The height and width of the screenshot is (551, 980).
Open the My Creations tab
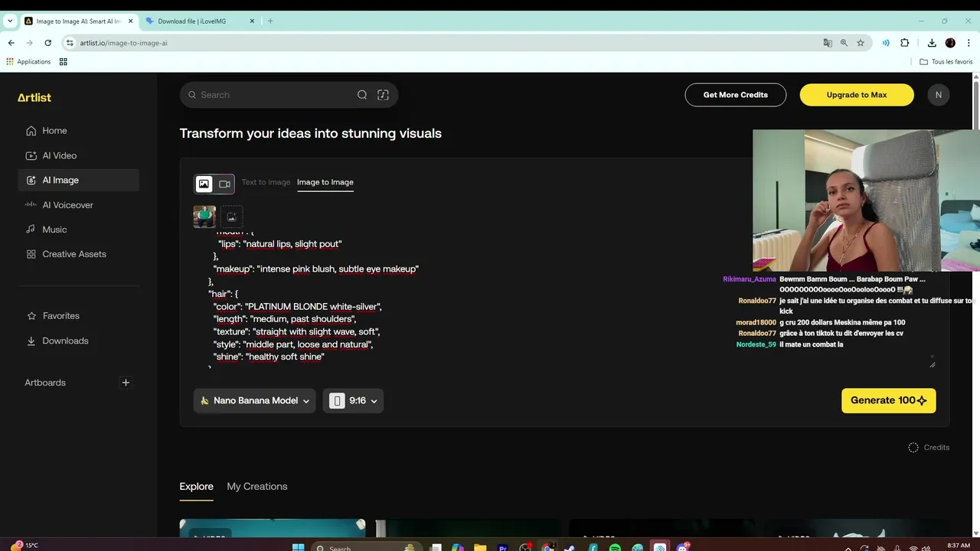257,487
